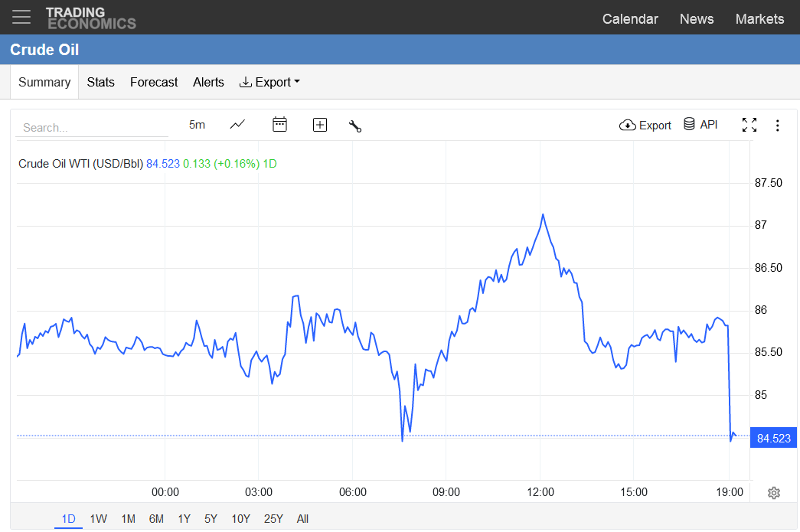
Task: Open the hamburger navigation menu
Action: pos(21,17)
